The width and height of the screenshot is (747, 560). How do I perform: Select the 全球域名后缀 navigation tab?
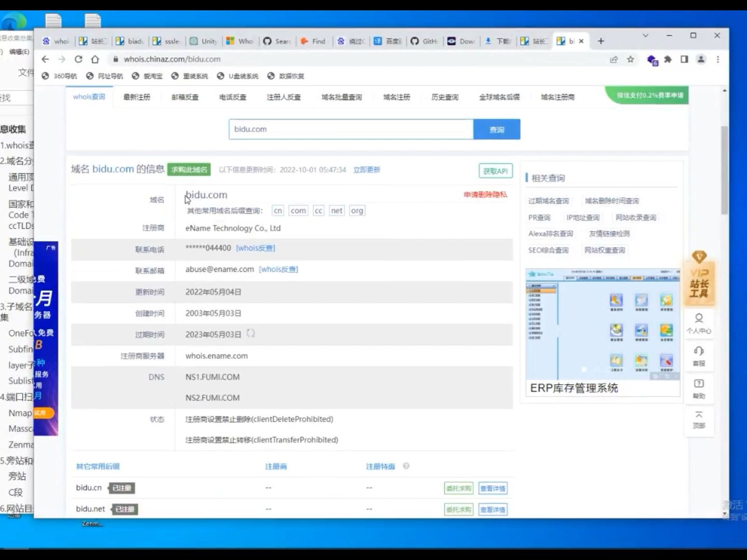click(499, 97)
